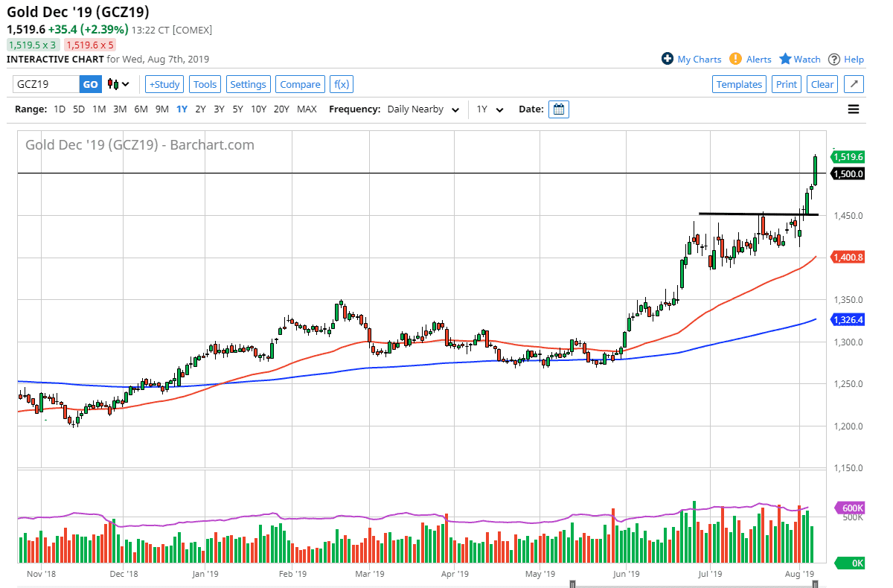The image size is (893, 588).
Task: Open the Tools menu
Action: pos(205,84)
